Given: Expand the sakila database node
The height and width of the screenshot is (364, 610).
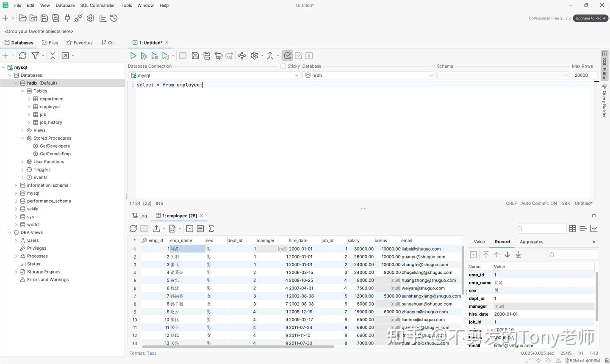Looking at the screenshot, I should [x=16, y=209].
